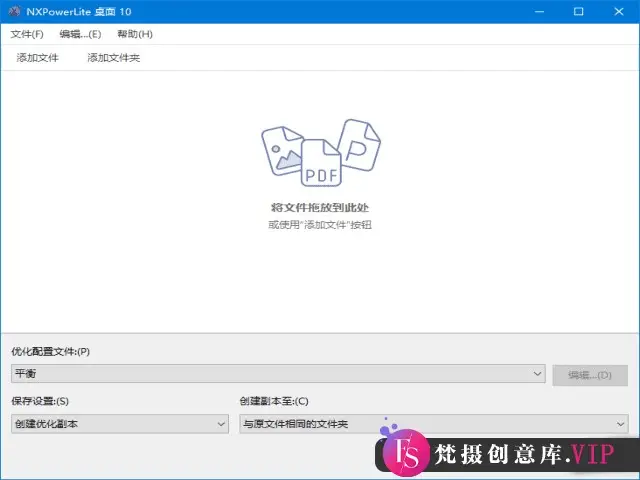Click the 保存设置:(S) label
The height and width of the screenshot is (480, 640).
click(40, 401)
